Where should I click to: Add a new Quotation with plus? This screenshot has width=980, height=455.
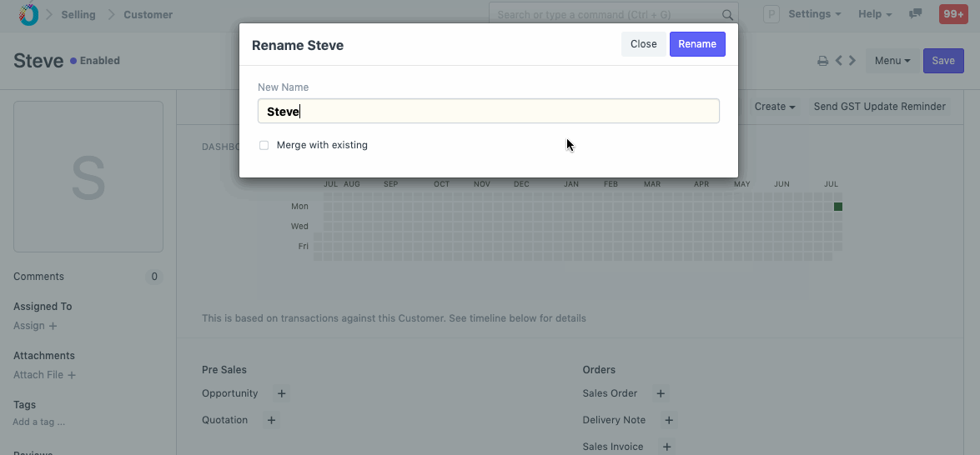click(271, 420)
